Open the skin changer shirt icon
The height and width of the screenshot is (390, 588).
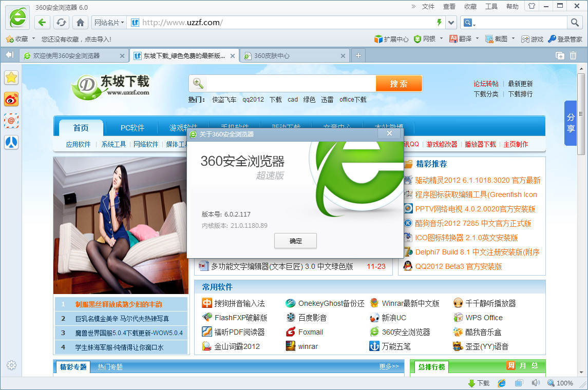[532, 6]
